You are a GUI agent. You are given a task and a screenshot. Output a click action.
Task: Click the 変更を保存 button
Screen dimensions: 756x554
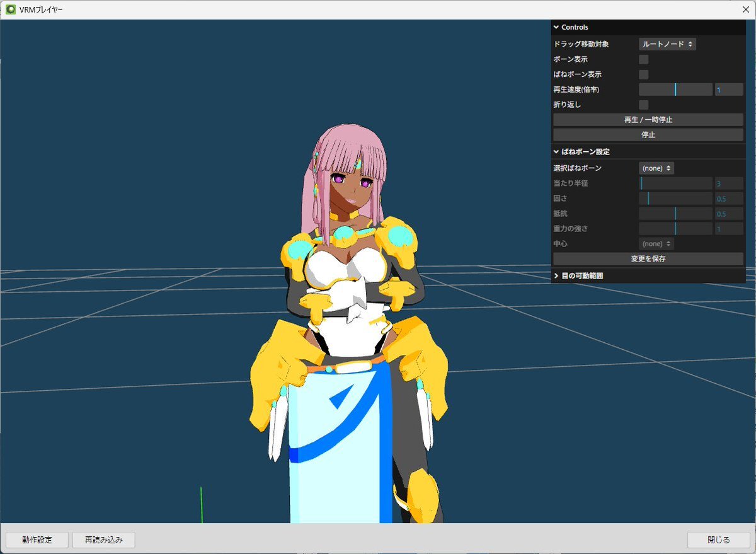click(648, 259)
